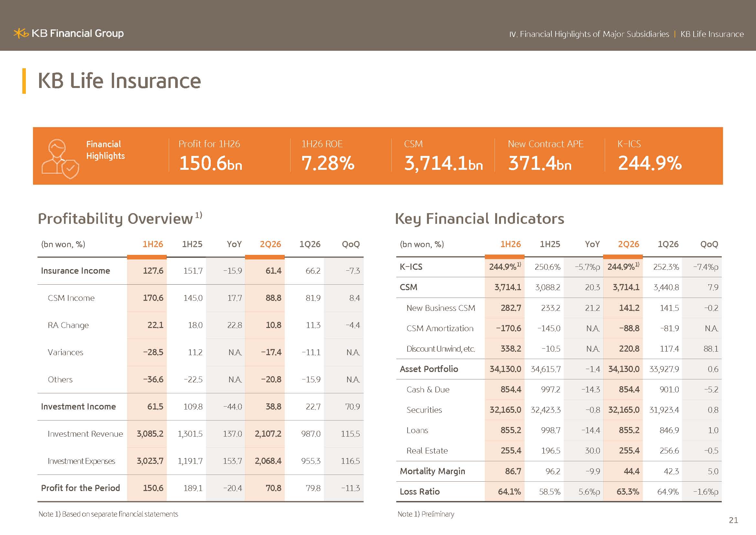Click the KB star logo icon
Screen dimensions: 756x535
[21, 33]
